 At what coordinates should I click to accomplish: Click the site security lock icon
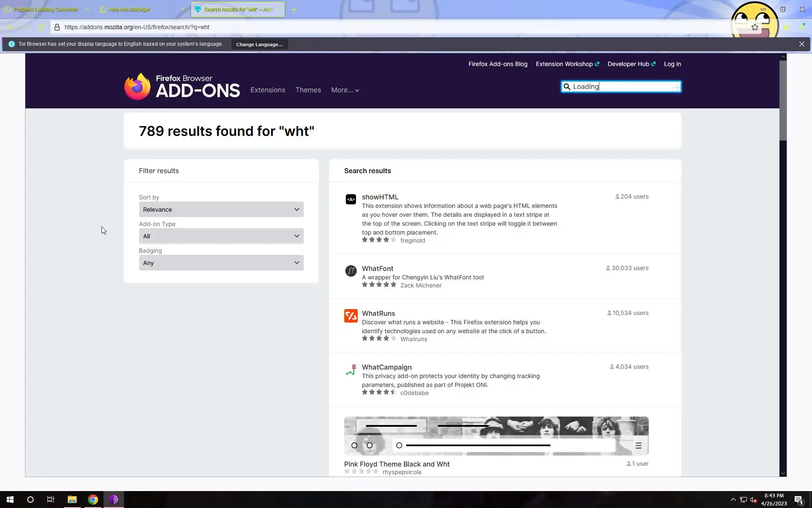(57, 27)
